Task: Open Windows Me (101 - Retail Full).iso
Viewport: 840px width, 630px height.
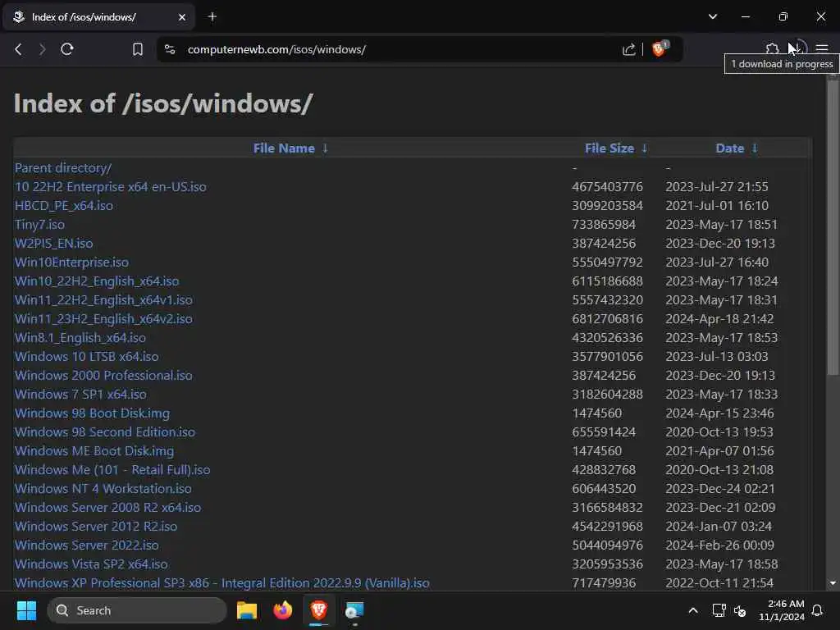Action: pos(112,470)
